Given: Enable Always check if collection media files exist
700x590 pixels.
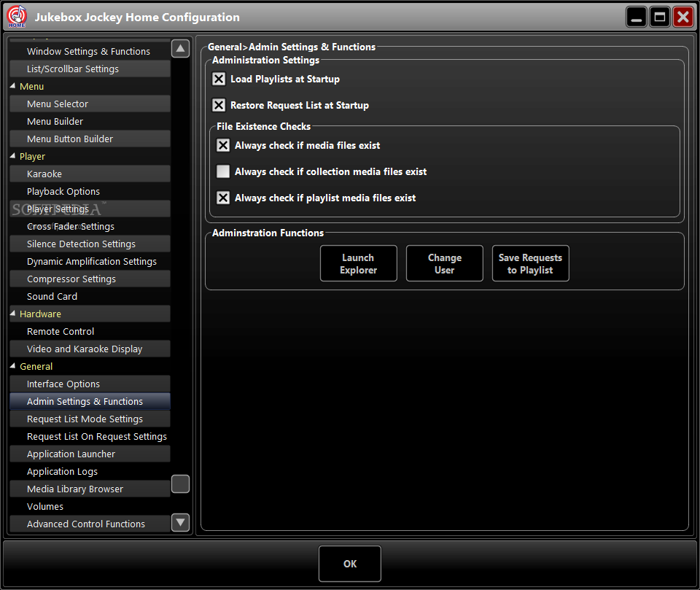Looking at the screenshot, I should [223, 171].
